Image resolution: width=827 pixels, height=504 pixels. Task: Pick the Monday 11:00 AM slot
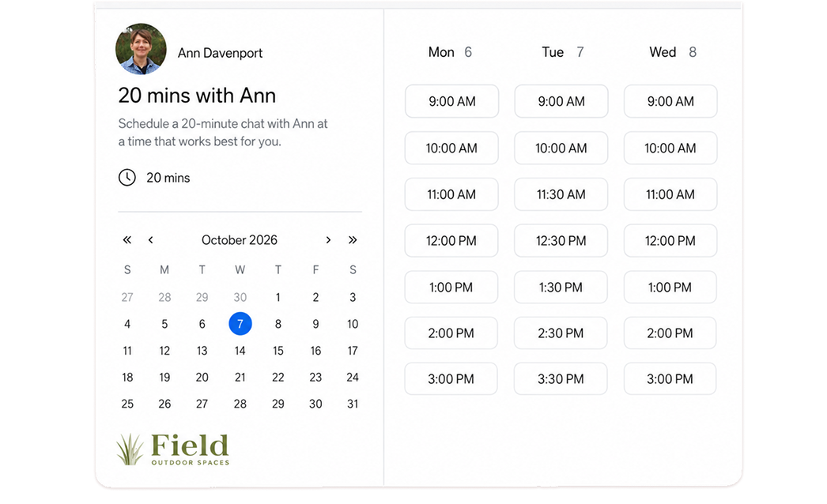pyautogui.click(x=451, y=194)
